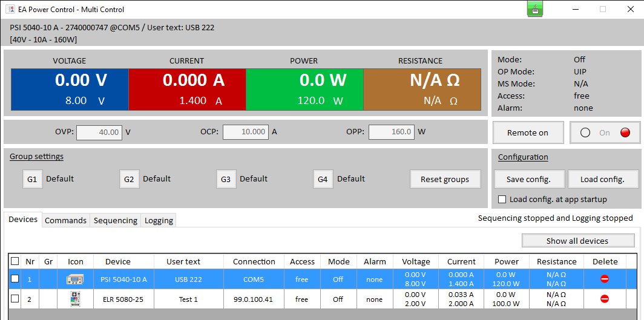This screenshot has height=320, width=644.
Task: Click the blue VOLTAGE display panel
Action: pyautogui.click(x=70, y=90)
